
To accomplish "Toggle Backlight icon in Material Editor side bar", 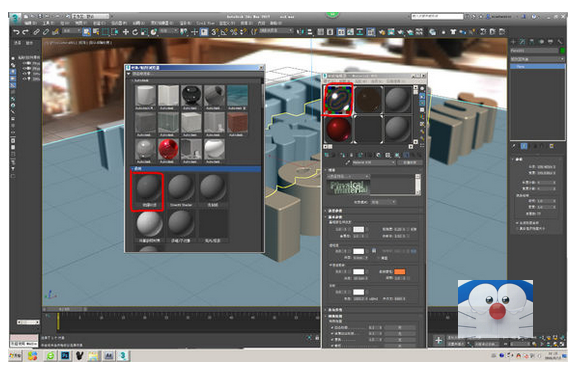I will pyautogui.click(x=422, y=96).
